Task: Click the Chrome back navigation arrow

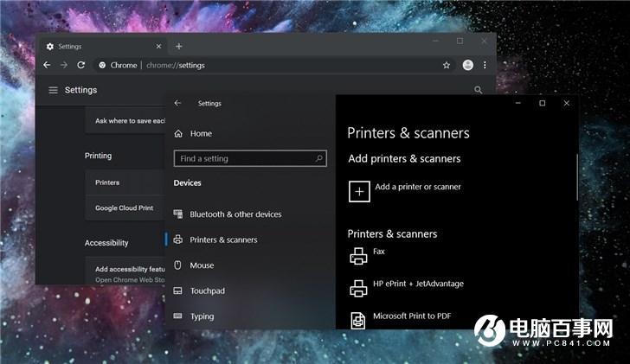Action: pyautogui.click(x=47, y=65)
